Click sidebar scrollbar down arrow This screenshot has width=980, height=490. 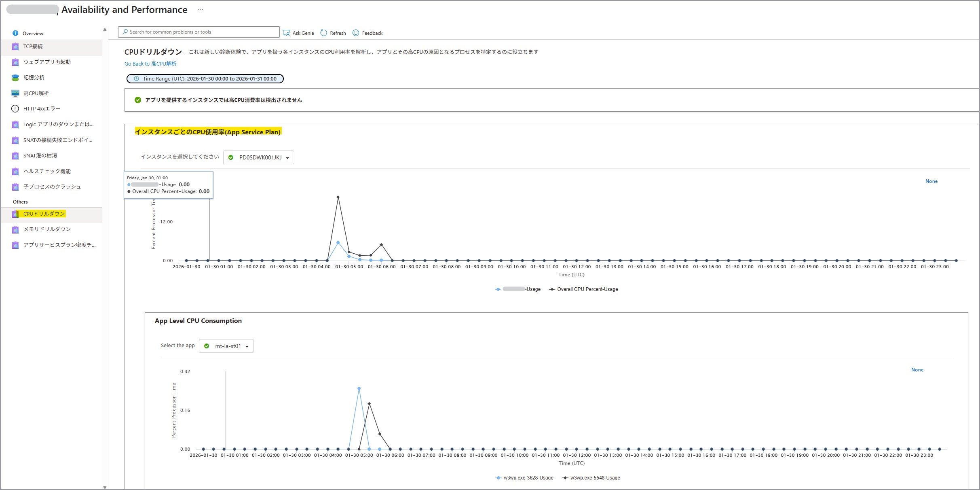click(x=105, y=487)
